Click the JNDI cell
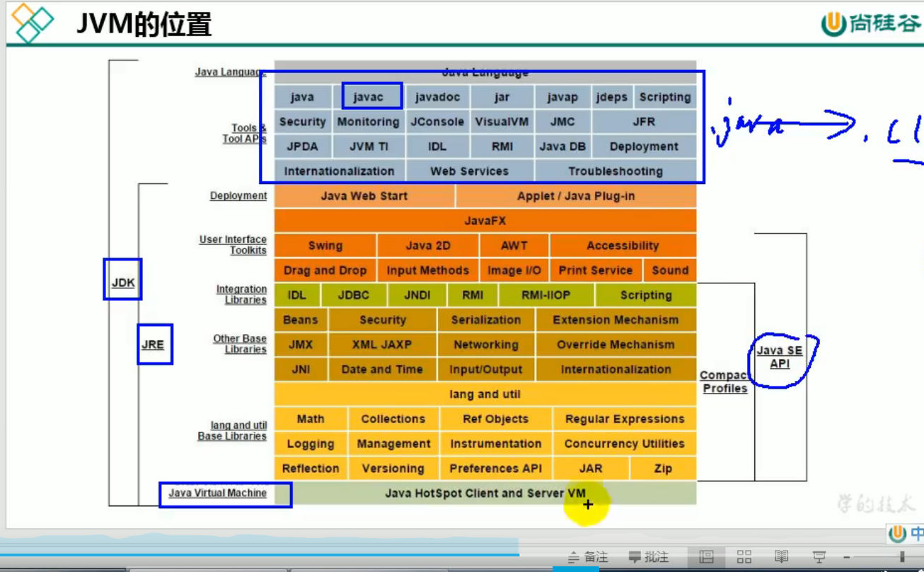 click(417, 295)
